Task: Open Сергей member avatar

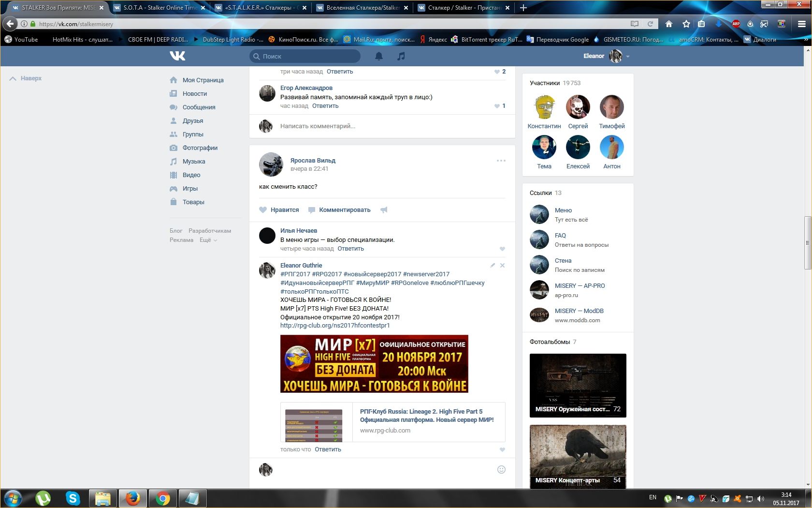Action: (578, 107)
